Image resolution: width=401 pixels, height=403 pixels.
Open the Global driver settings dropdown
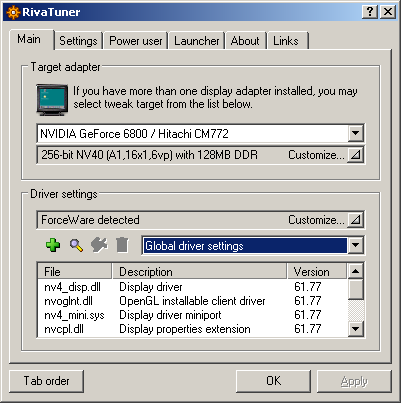pos(355,245)
